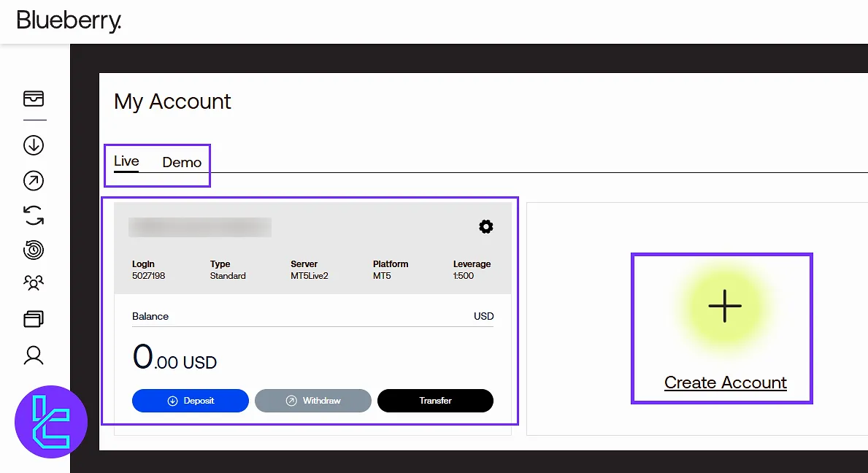Switch to the Live tab
This screenshot has height=473, width=868.
click(126, 161)
